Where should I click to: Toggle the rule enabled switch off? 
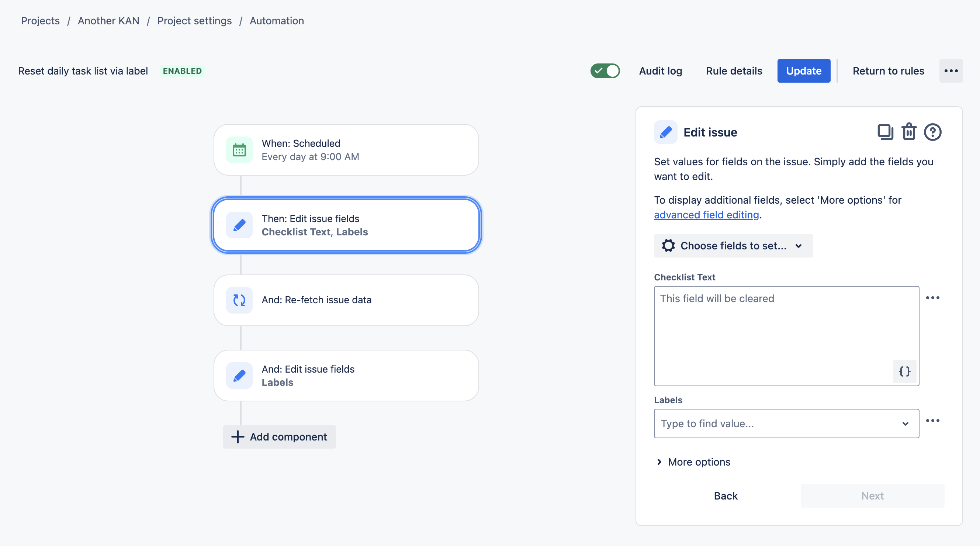click(x=605, y=71)
